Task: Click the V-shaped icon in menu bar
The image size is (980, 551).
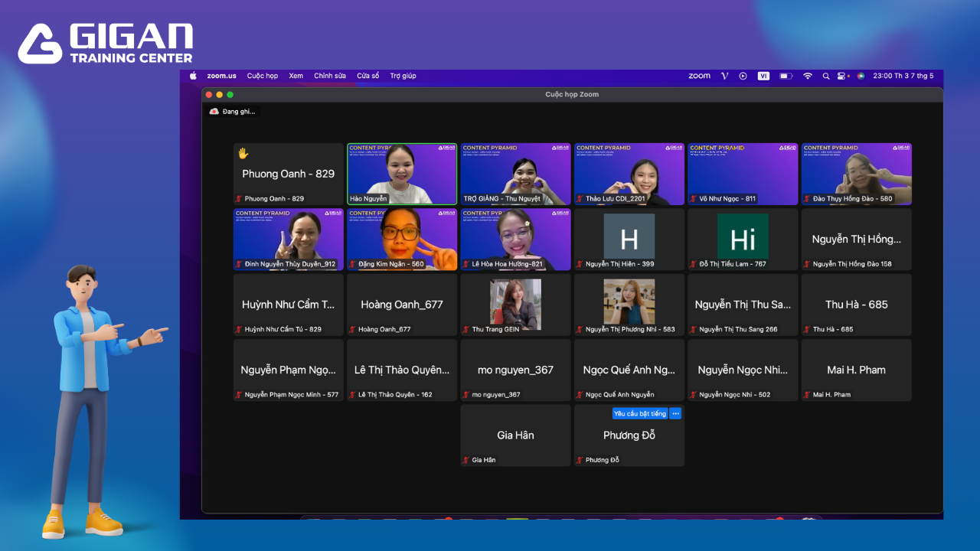Action: click(725, 76)
